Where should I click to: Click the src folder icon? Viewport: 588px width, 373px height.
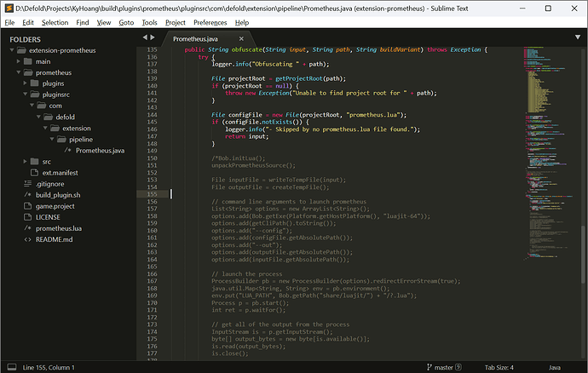point(34,162)
